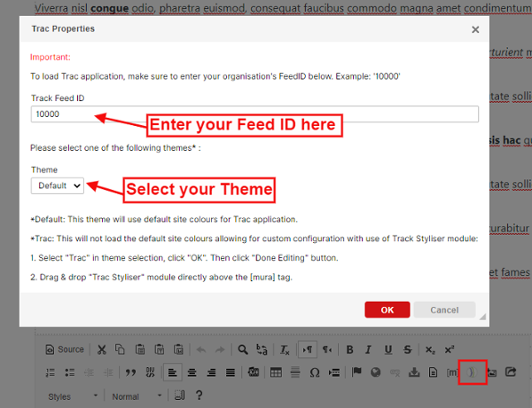532x408 pixels.
Task: Click the Anchor flag icon
Action: click(356, 373)
